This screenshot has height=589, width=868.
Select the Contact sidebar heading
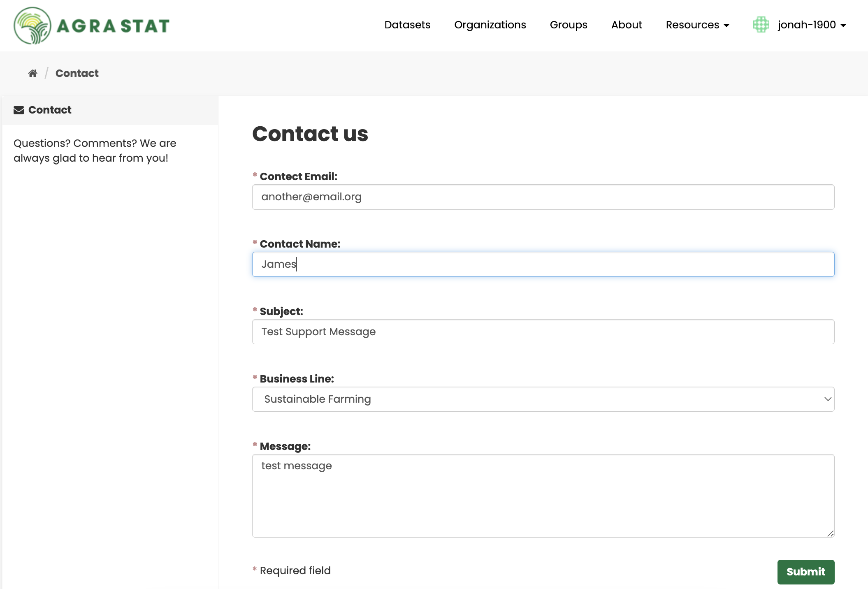pos(50,110)
